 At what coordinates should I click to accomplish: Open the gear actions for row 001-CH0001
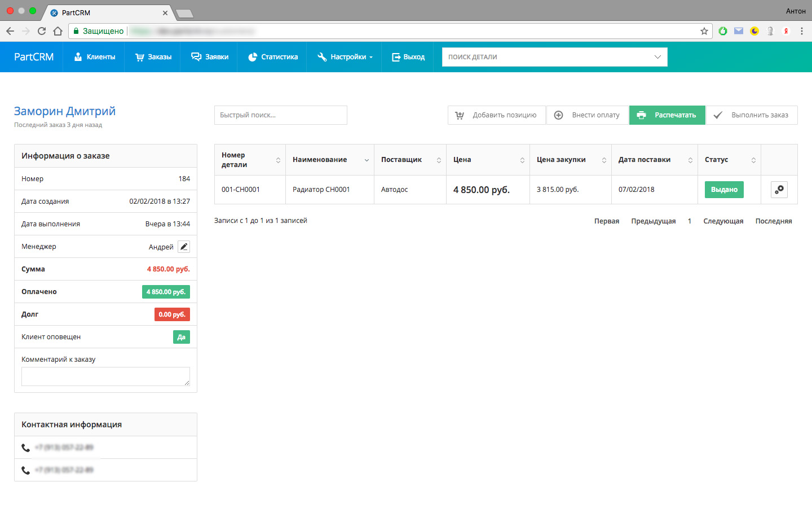pyautogui.click(x=779, y=190)
